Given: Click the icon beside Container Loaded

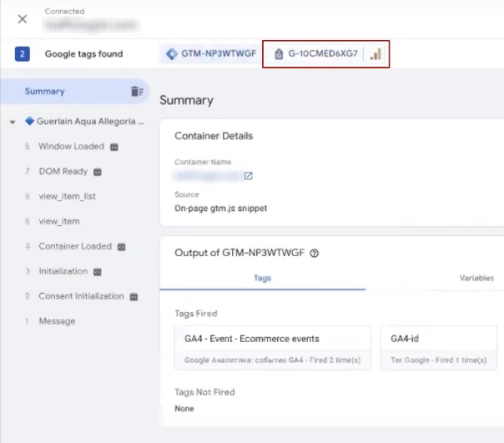Looking at the screenshot, I should tap(121, 247).
